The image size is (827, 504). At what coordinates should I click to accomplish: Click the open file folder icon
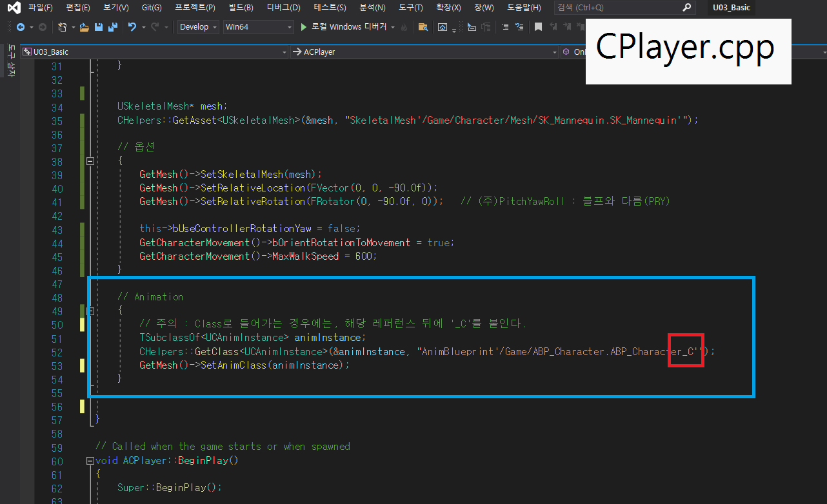pos(84,27)
